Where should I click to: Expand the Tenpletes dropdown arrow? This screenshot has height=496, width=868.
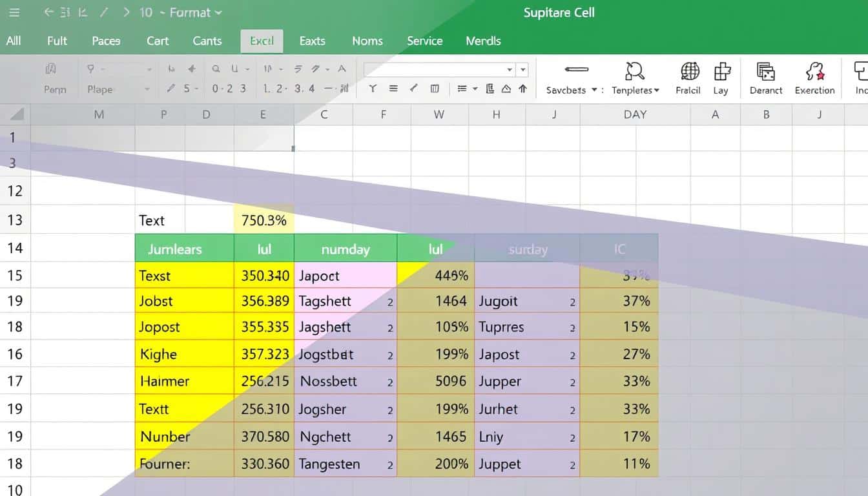[656, 90]
